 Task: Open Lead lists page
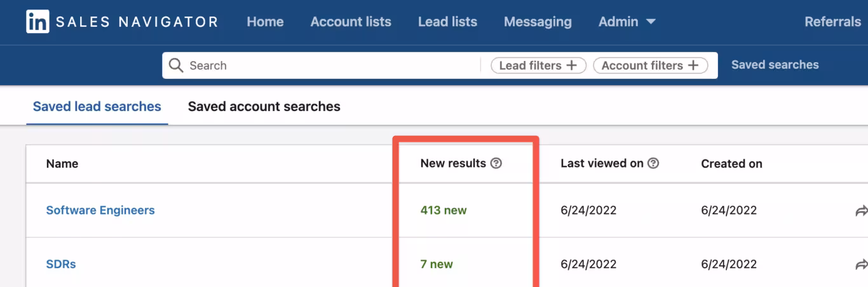pos(447,22)
